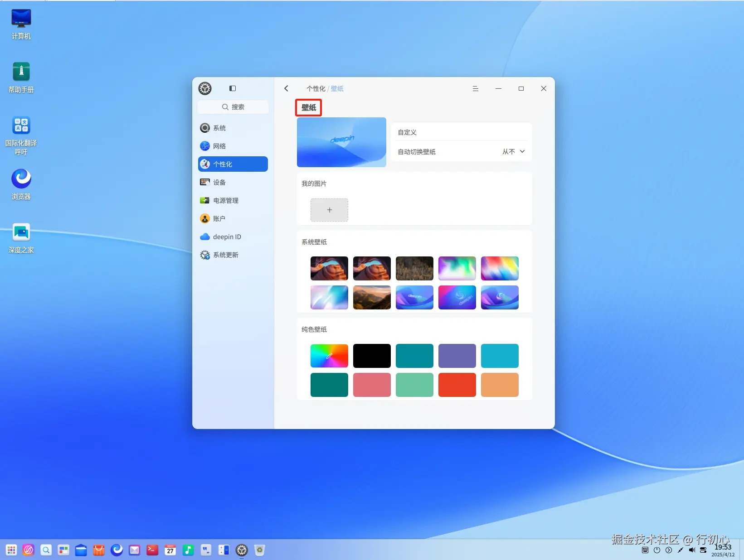Select 系统 in the sidebar
Viewport: 744px width, 560px height.
point(233,128)
